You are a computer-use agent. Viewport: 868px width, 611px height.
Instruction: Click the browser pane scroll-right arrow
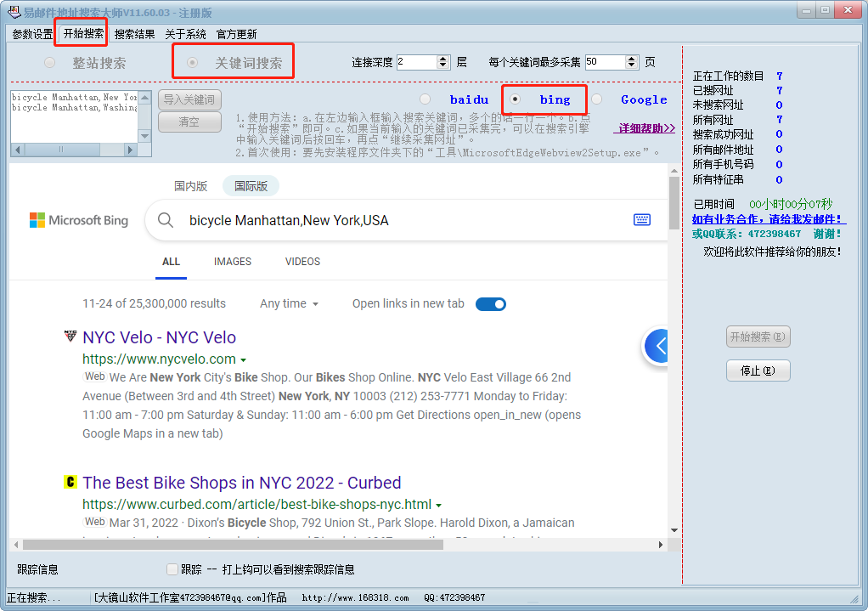click(x=661, y=545)
